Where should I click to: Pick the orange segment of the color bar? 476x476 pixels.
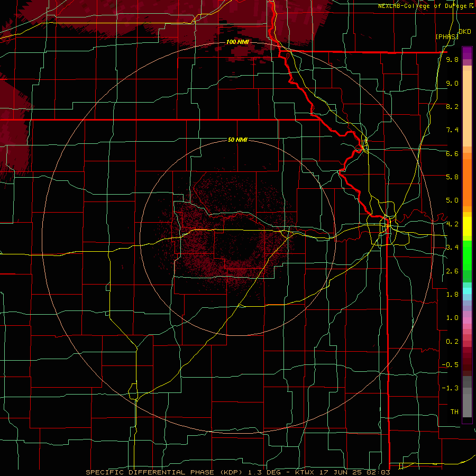467,183
